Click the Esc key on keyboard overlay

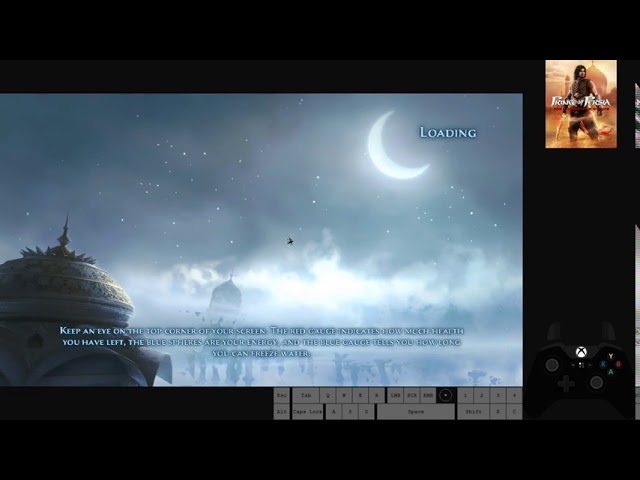pos(282,395)
